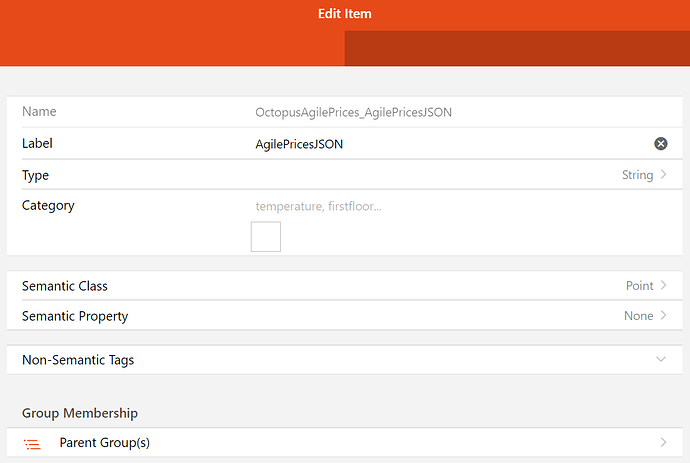The width and height of the screenshot is (690, 463).
Task: Click the Semantic Class label
Action: [x=65, y=286]
